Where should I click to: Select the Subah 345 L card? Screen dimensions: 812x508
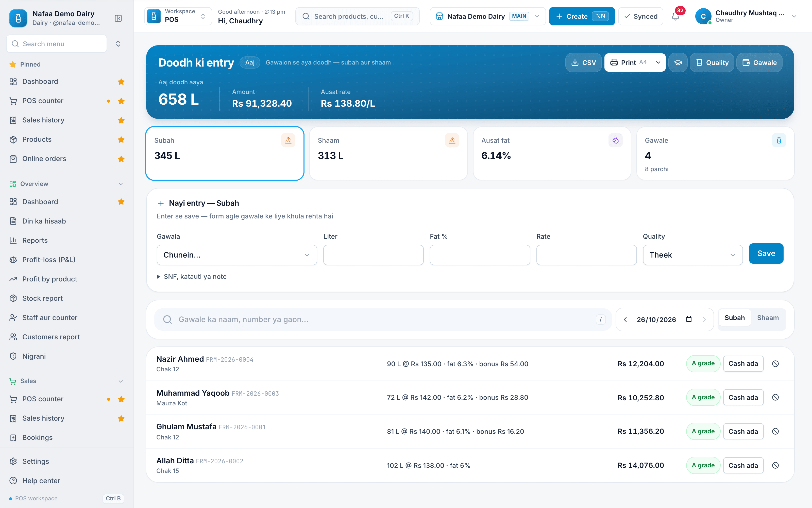tap(225, 153)
